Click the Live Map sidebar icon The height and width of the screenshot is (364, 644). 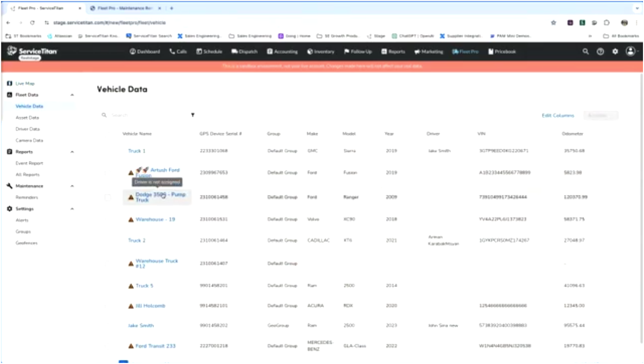10,83
